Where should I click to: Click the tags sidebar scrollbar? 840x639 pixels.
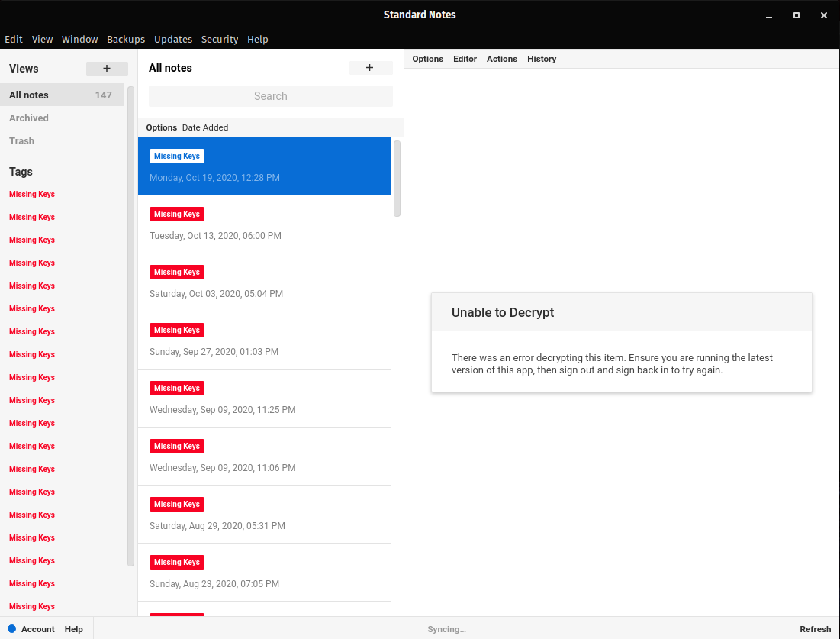pyautogui.click(x=130, y=326)
